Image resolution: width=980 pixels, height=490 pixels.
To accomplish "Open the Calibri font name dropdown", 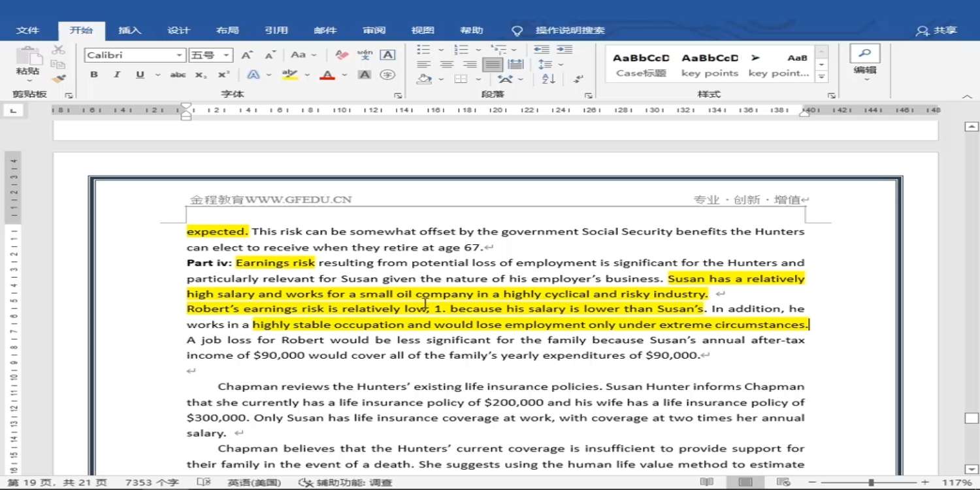I will 179,56.
